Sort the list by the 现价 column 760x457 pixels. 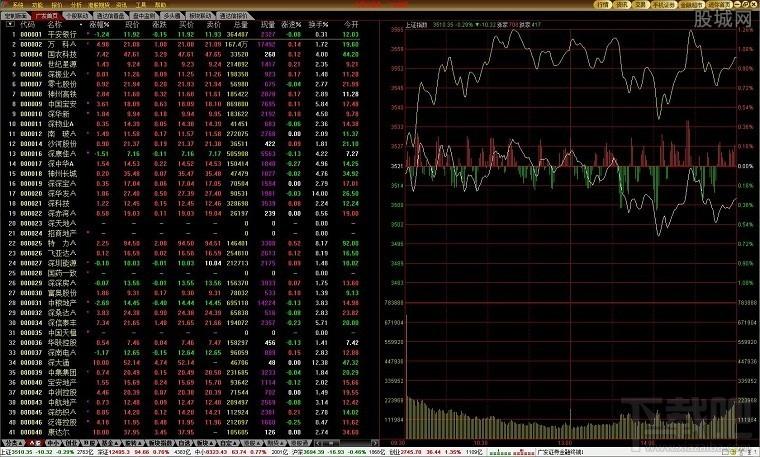point(132,24)
